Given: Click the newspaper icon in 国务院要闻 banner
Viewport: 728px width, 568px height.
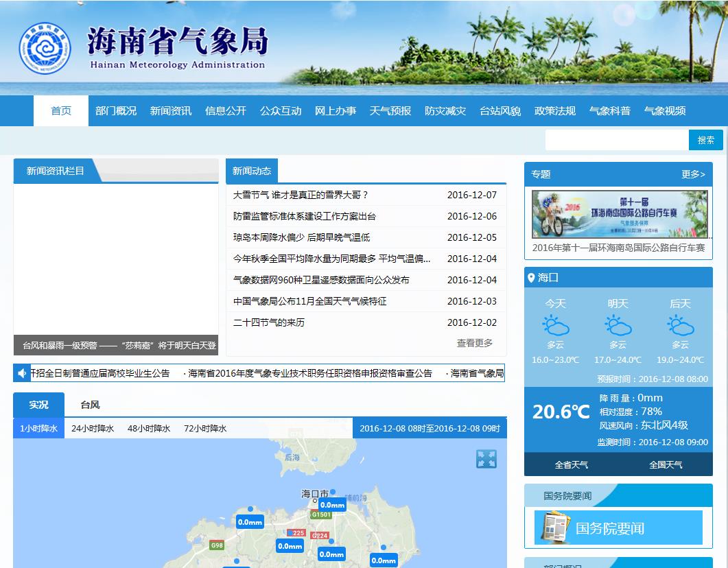Looking at the screenshot, I should [556, 528].
